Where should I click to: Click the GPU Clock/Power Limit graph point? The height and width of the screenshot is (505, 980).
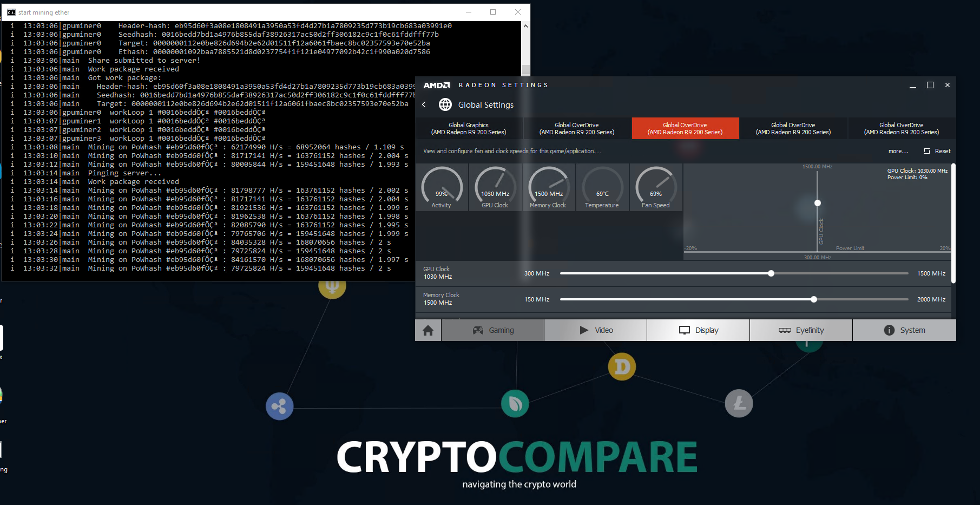click(818, 203)
